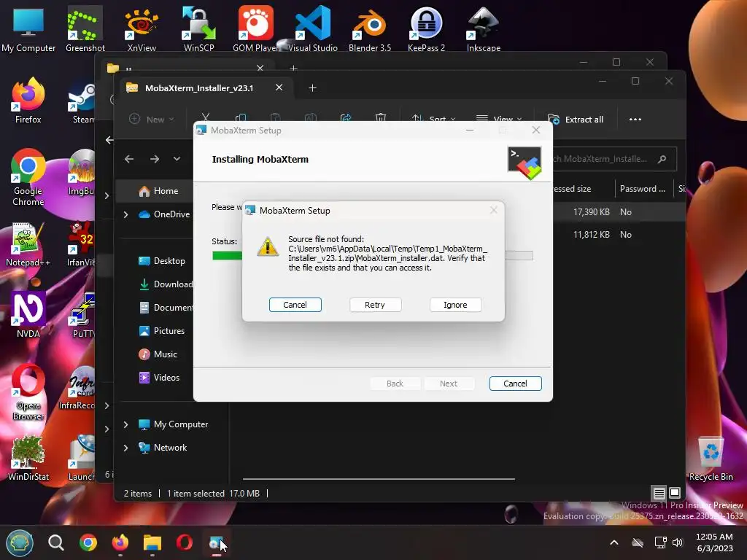
Task: Click Share icon in Explorer toolbar
Action: [346, 118]
